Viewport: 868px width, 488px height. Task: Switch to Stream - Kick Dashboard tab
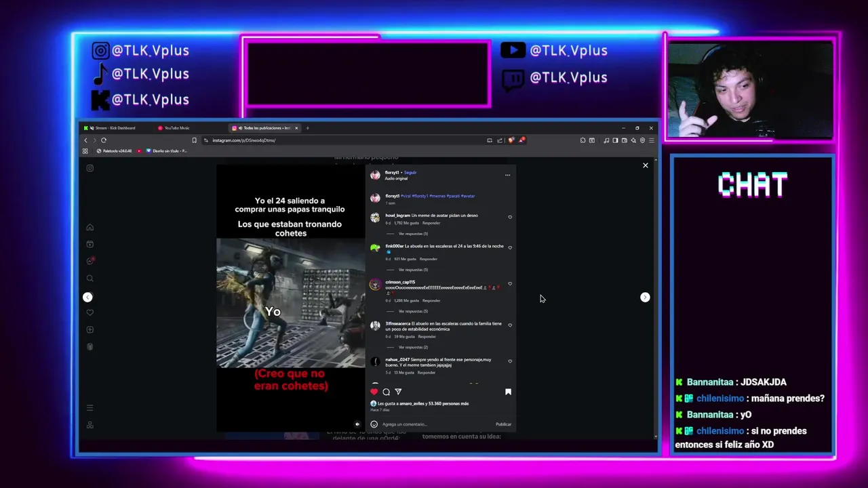coord(115,128)
